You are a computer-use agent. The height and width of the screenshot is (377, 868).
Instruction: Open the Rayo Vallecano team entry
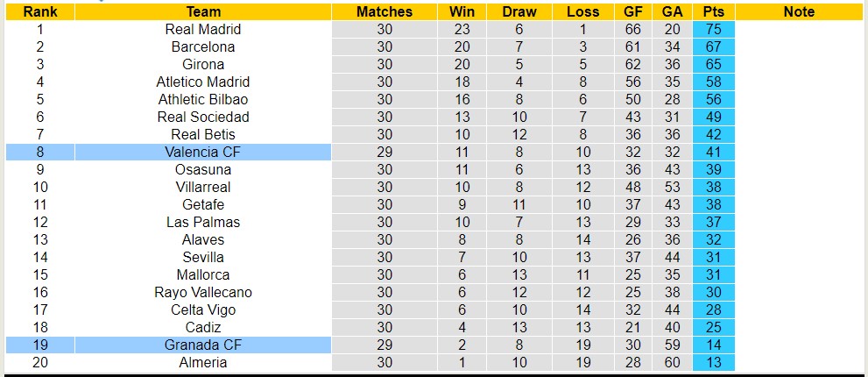coord(203,292)
